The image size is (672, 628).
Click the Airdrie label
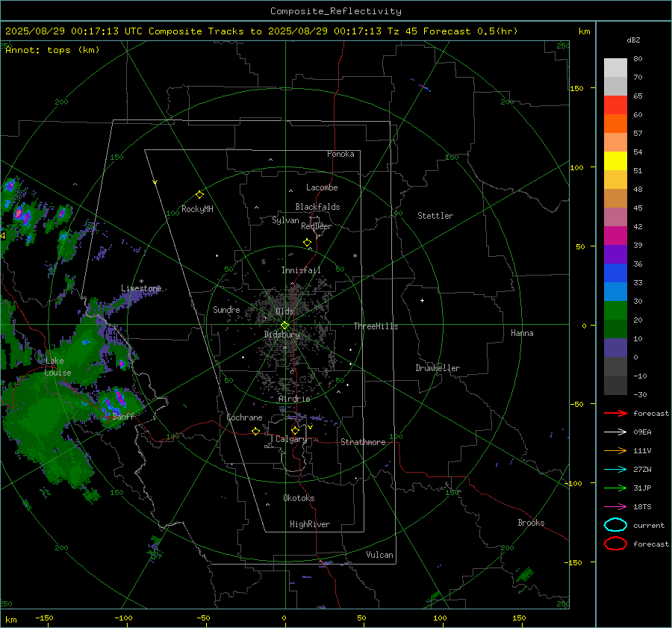point(294,399)
